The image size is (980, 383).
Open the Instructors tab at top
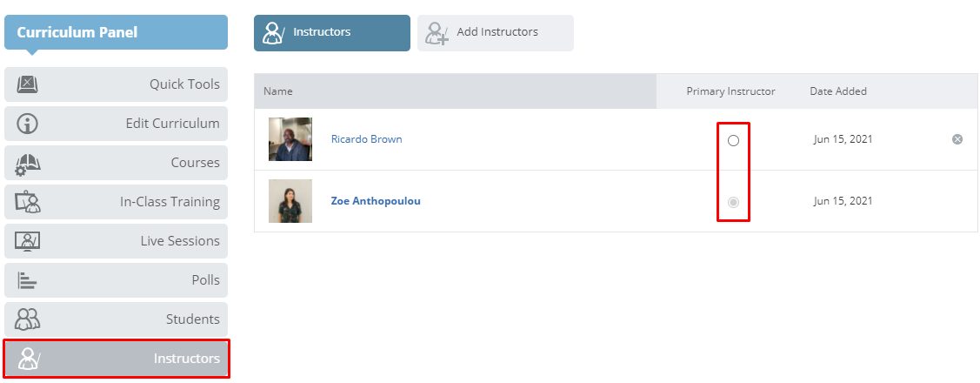332,32
